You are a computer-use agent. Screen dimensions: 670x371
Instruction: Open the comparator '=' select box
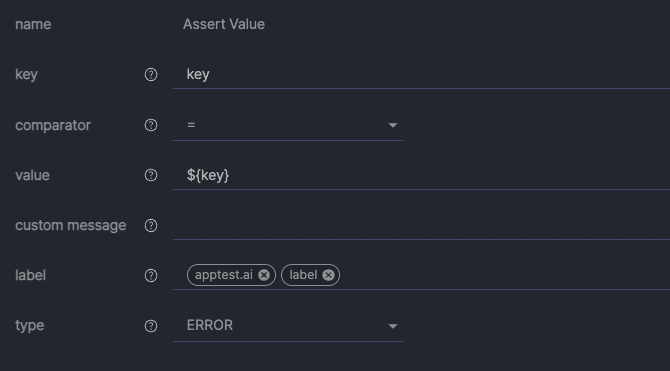[x=288, y=125]
